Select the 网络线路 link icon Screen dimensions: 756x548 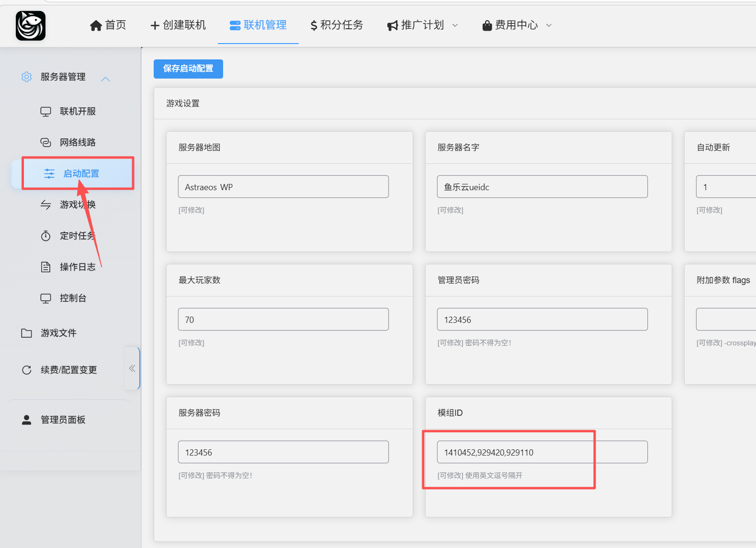45,143
